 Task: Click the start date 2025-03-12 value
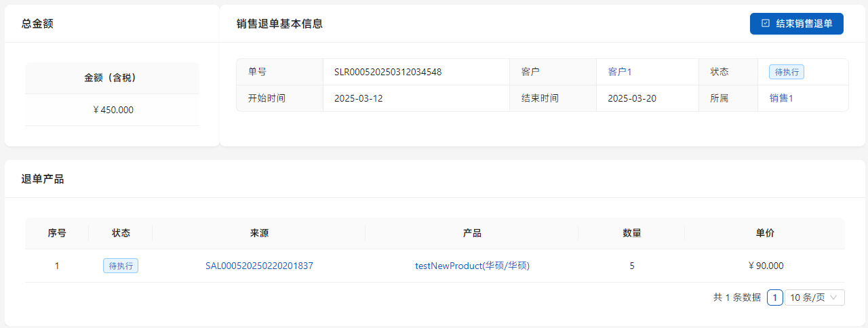tap(359, 98)
